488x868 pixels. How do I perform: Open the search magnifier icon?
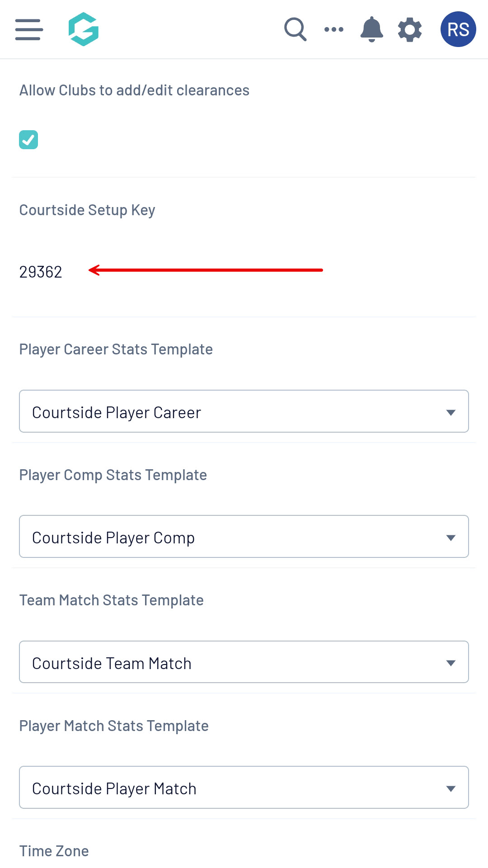295,29
